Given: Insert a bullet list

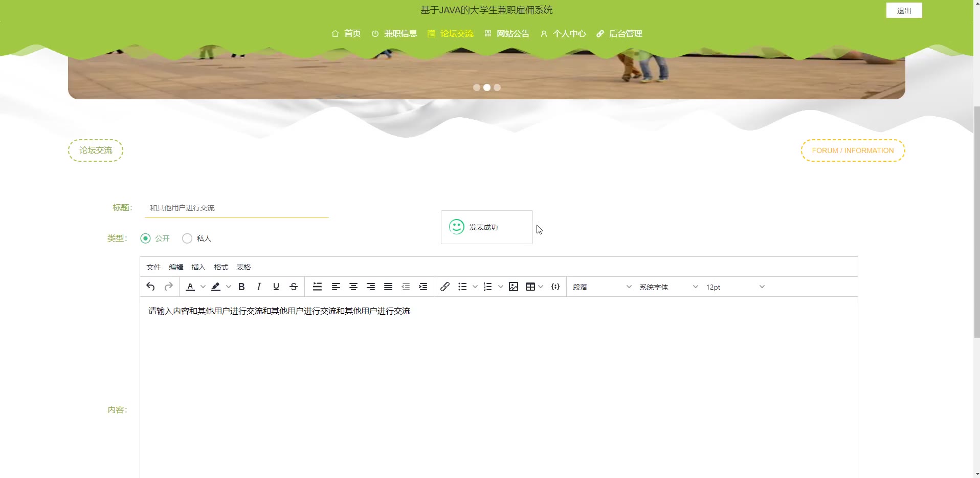Looking at the screenshot, I should click(x=462, y=287).
